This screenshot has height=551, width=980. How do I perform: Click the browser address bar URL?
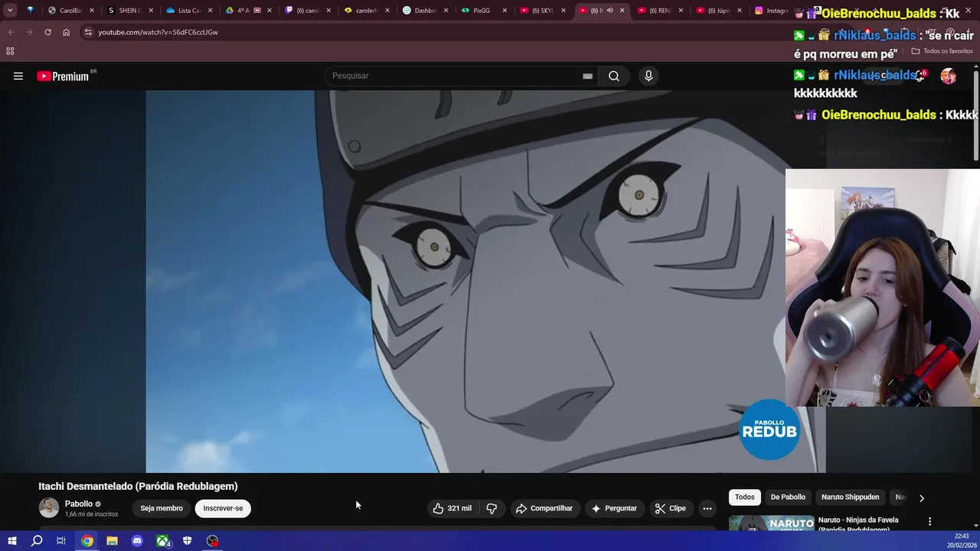[158, 32]
